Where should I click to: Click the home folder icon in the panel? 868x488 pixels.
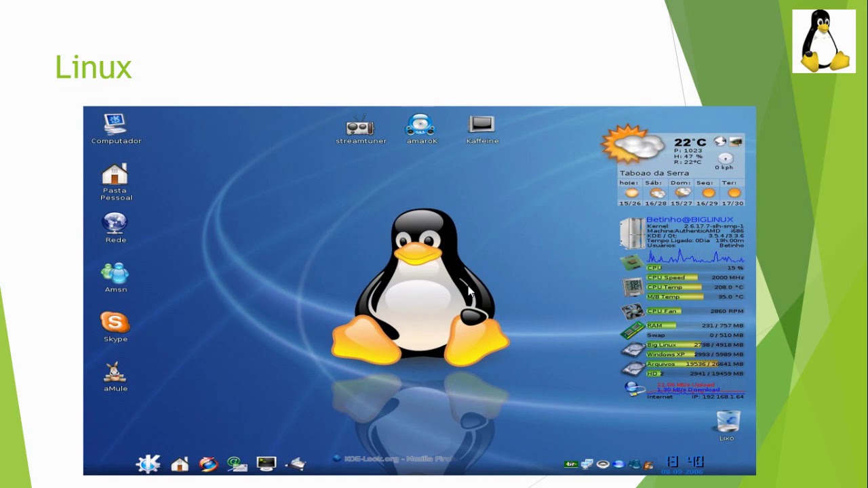coord(180,464)
